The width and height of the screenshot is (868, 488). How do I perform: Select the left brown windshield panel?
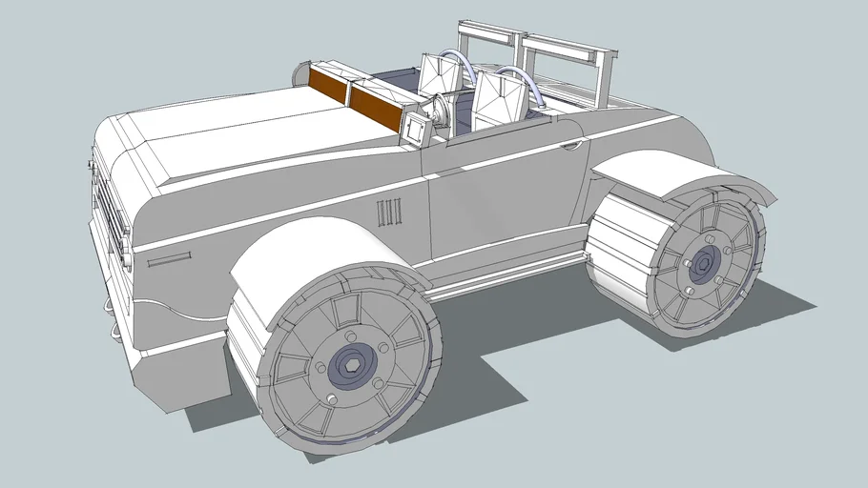(328, 86)
